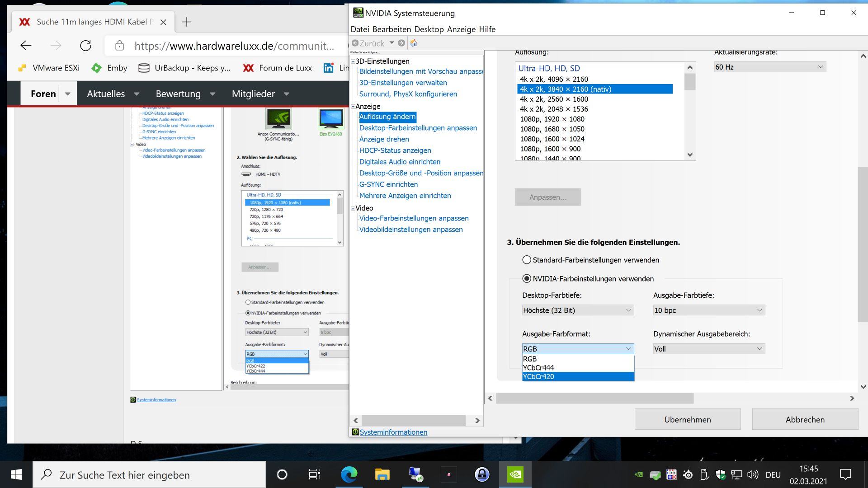The image size is (868, 488).
Task: Choose YCbCr420 in the Ausgabe-Farbformat list
Action: pyautogui.click(x=578, y=376)
